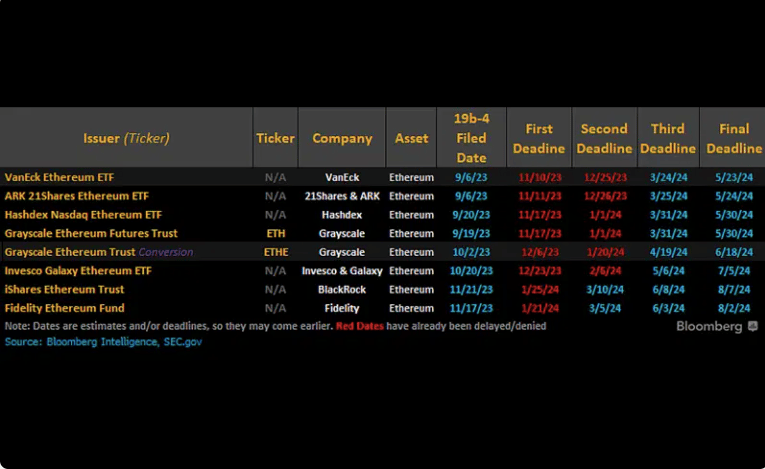Click the 'N/A' ticker in VanEck row
The height and width of the screenshot is (469, 765).
[276, 177]
